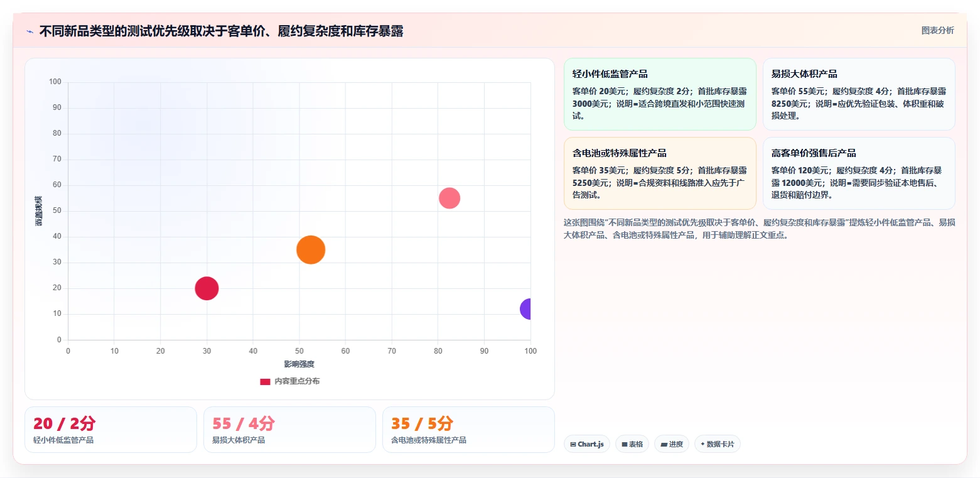980x478 pixels.
Task: Click the 客单价 55美元 description text
Action: click(858, 103)
